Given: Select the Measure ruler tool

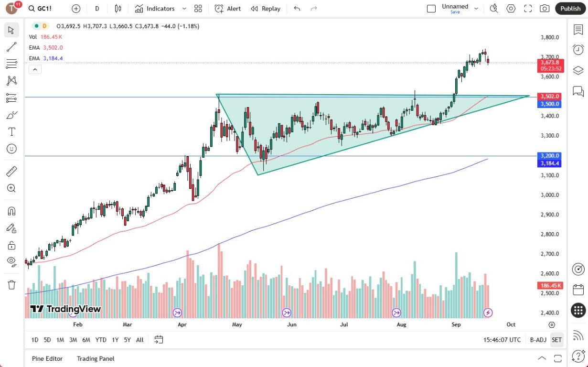Looking at the screenshot, I should 11,171.
